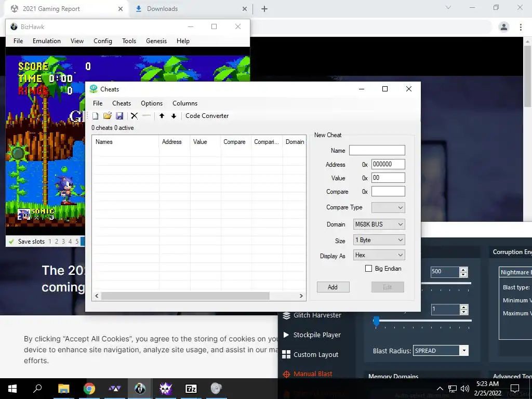Move cheat down with the down arrow

[174, 116]
